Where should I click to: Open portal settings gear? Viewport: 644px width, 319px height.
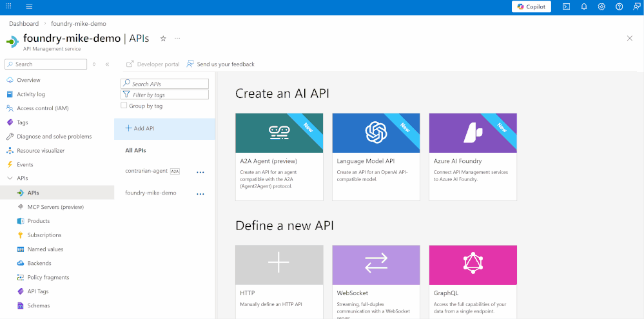601,6
